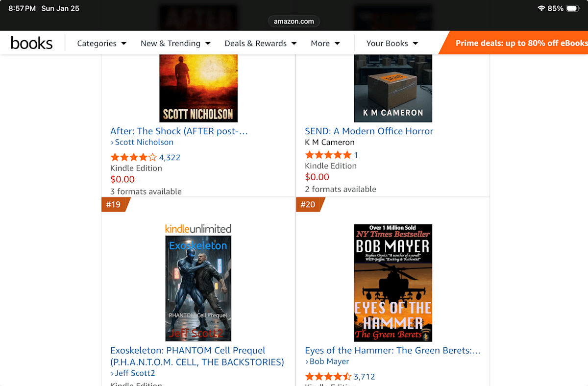This screenshot has height=386, width=588.
Task: Click the kindleunlimited logo above Exoskeleton
Action: [198, 229]
